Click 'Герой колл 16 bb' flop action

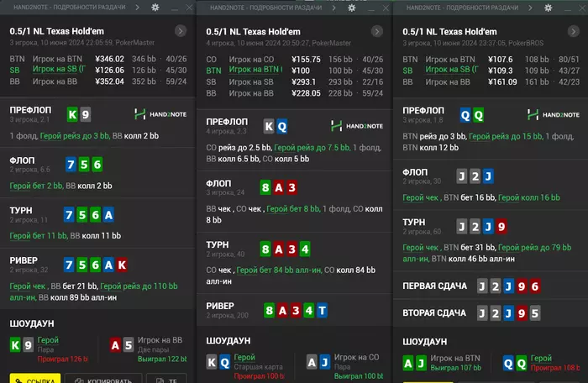pos(528,197)
